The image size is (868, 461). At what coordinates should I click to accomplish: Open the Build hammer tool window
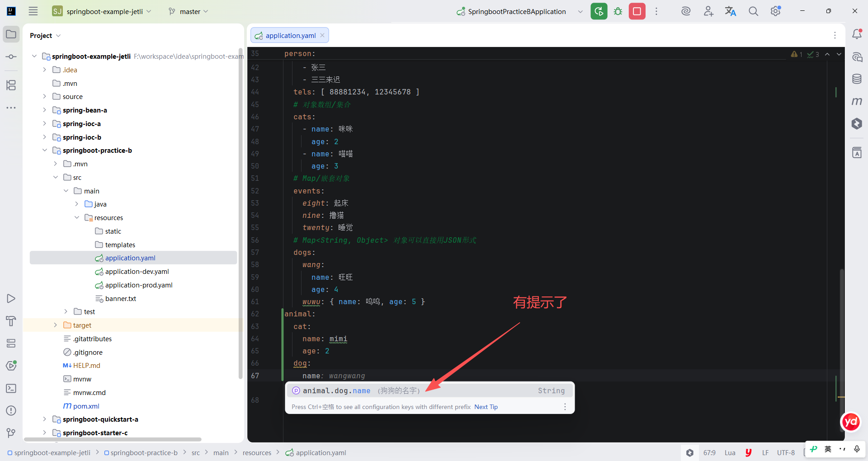pyautogui.click(x=11, y=321)
